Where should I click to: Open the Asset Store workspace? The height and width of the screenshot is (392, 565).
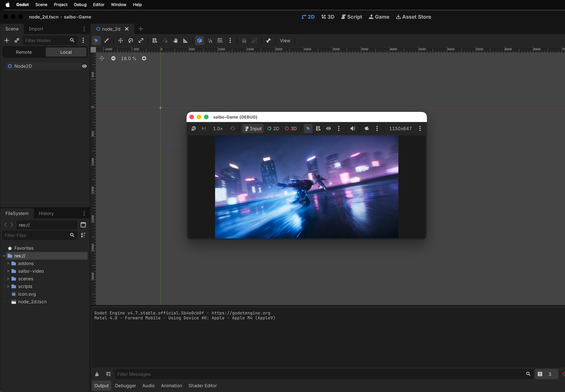tap(414, 17)
